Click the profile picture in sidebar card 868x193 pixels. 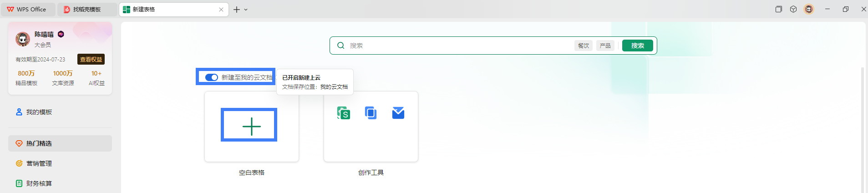[23, 39]
